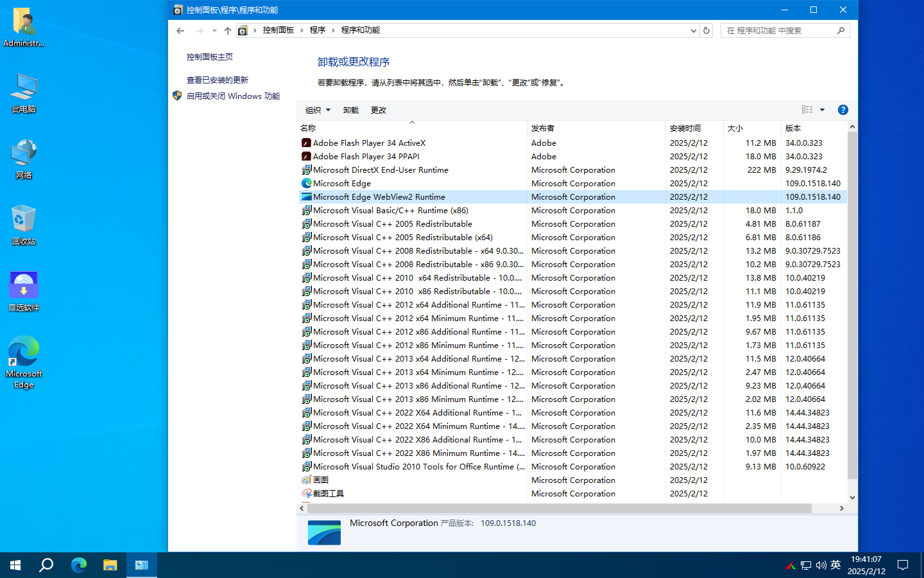Click the 更改 toolbar button
924x578 pixels.
(x=379, y=110)
